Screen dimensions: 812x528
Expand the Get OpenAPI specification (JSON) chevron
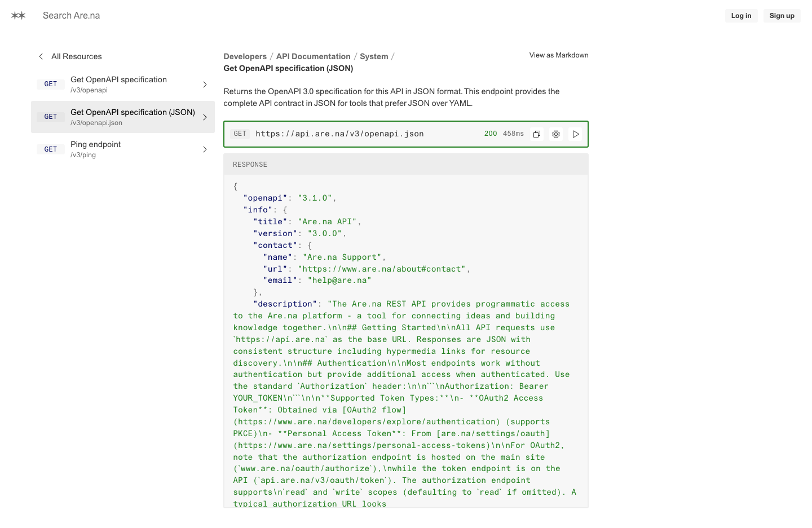pyautogui.click(x=205, y=117)
